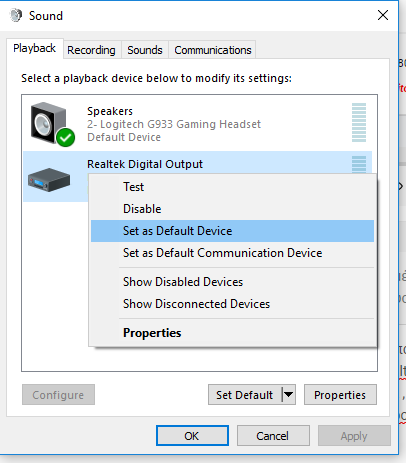Select Disable in the context menu
The image size is (406, 463).
click(x=232, y=209)
